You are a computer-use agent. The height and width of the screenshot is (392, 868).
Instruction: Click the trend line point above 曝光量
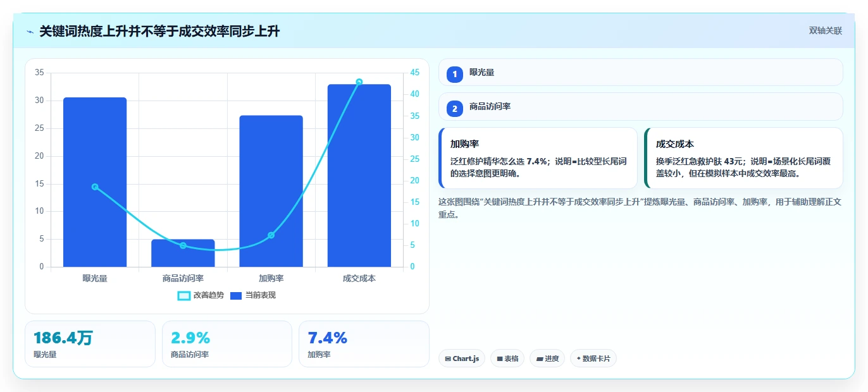pyautogui.click(x=95, y=187)
